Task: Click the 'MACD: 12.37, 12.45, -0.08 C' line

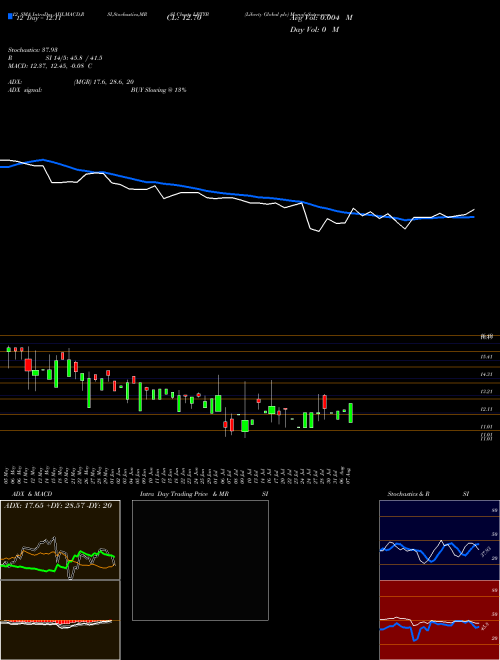Action: 50,66
